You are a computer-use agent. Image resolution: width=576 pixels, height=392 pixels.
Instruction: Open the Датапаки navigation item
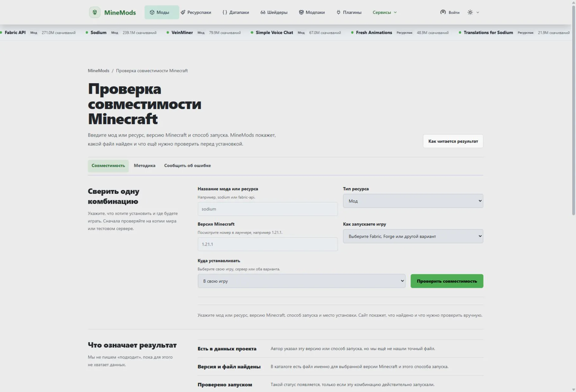coord(236,12)
